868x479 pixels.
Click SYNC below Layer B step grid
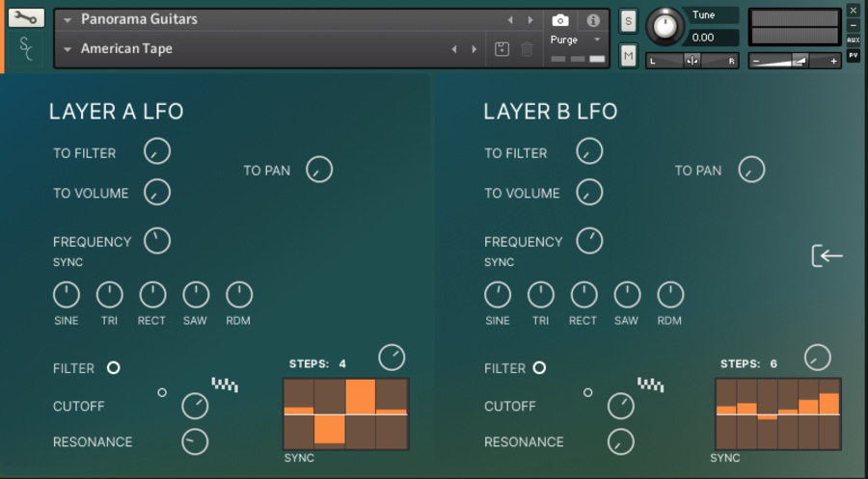[x=725, y=458]
